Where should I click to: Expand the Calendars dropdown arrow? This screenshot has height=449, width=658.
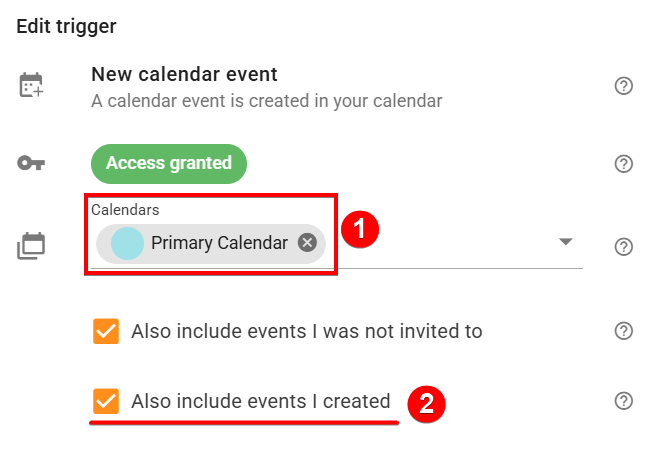click(x=565, y=242)
